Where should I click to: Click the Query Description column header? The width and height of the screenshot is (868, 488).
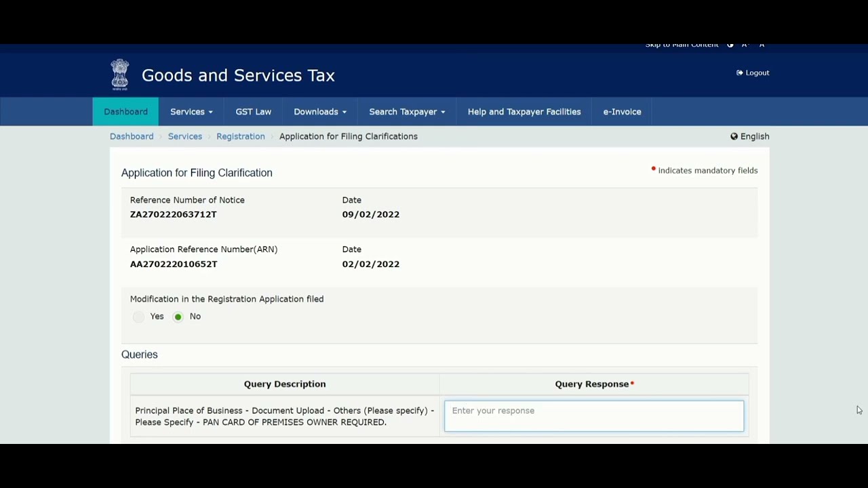click(x=285, y=384)
